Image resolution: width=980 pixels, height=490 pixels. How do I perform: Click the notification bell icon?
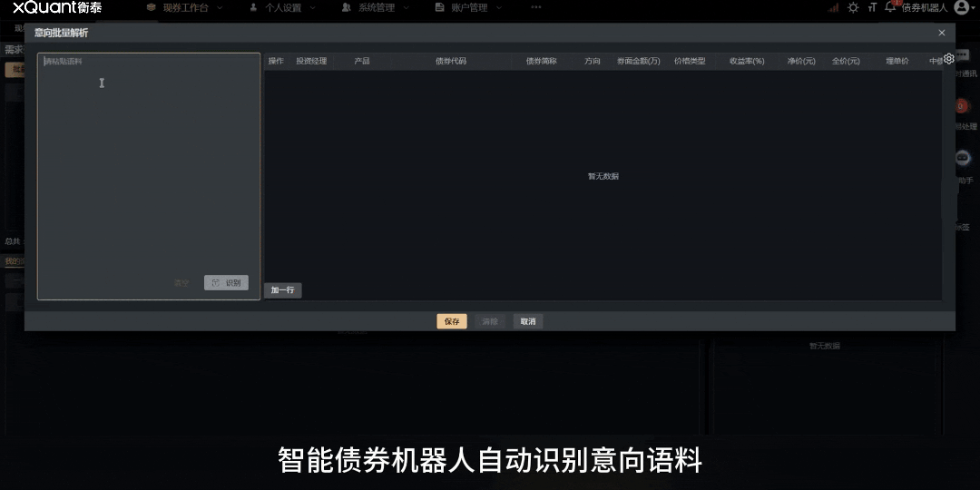(890, 7)
